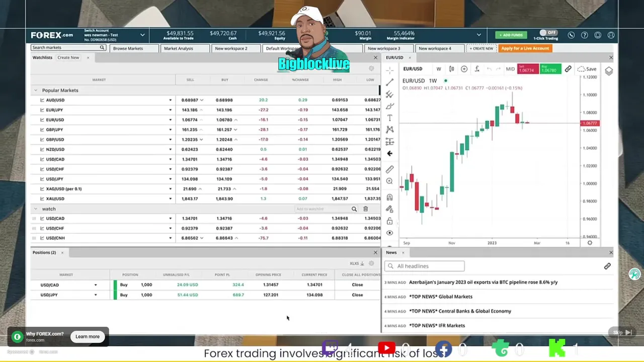Click the All headlines news search field
Viewport: 644px width, 362px height.
point(425,266)
